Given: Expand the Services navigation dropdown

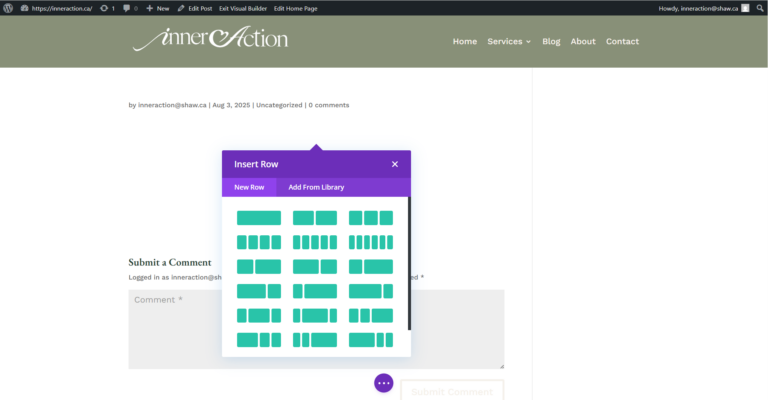Looking at the screenshot, I should pyautogui.click(x=509, y=41).
